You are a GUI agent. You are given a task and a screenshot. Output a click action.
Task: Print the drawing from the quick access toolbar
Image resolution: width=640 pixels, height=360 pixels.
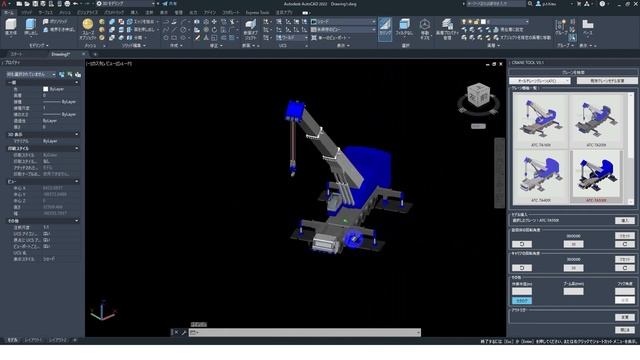(x=67, y=4)
